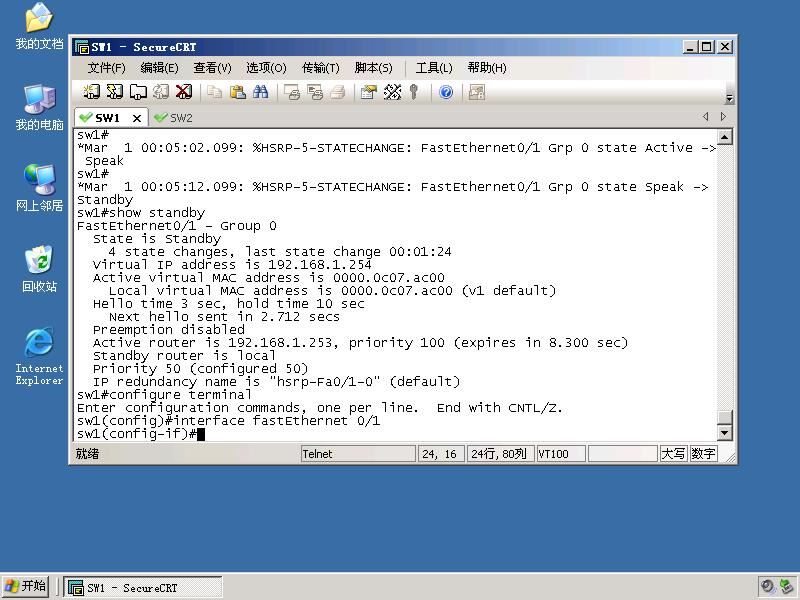Image resolution: width=800 pixels, height=600 pixels.
Task: Open the 工具(L) menu
Action: [434, 68]
